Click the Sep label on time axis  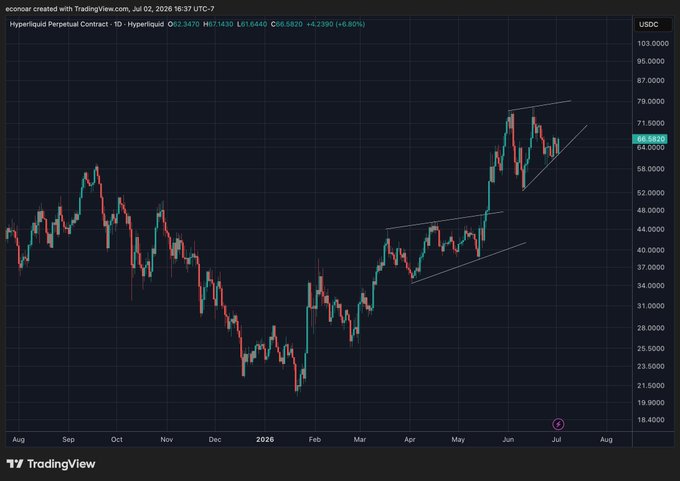[68, 439]
